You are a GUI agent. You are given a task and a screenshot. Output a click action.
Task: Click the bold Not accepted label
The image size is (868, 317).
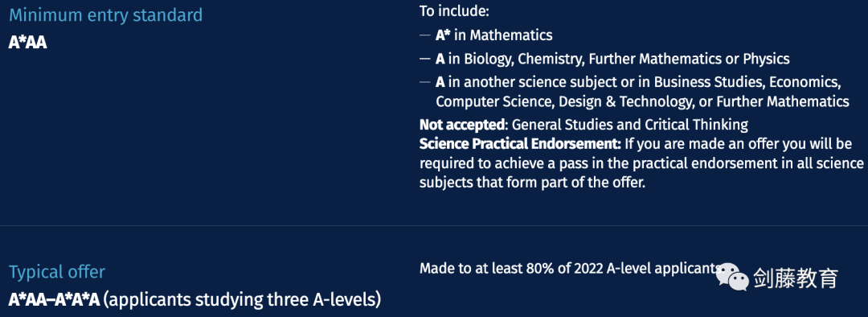[x=461, y=124]
